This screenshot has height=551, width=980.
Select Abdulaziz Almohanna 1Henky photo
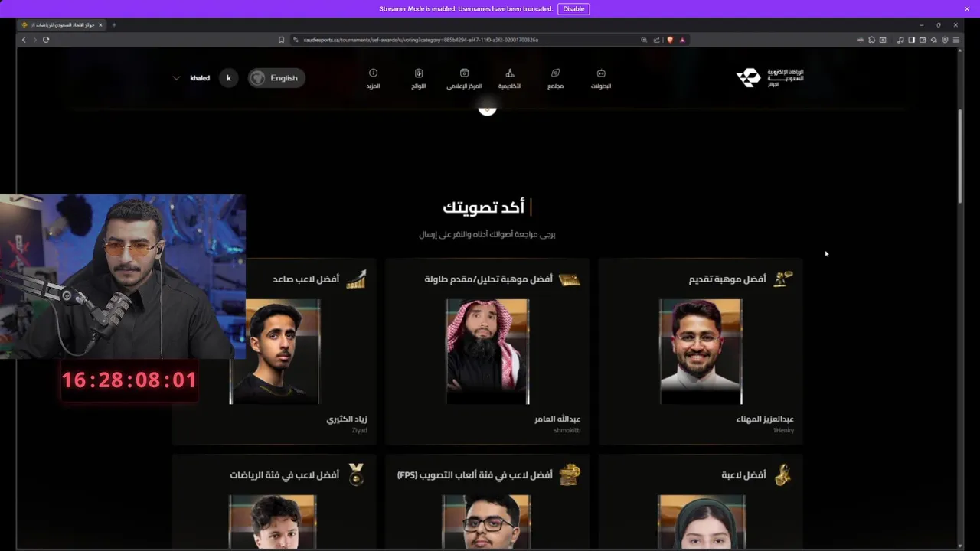point(701,351)
